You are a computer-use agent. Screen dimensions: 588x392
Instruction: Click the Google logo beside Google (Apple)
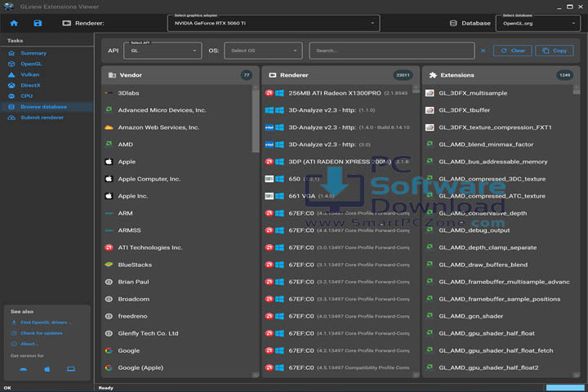pyautogui.click(x=109, y=367)
